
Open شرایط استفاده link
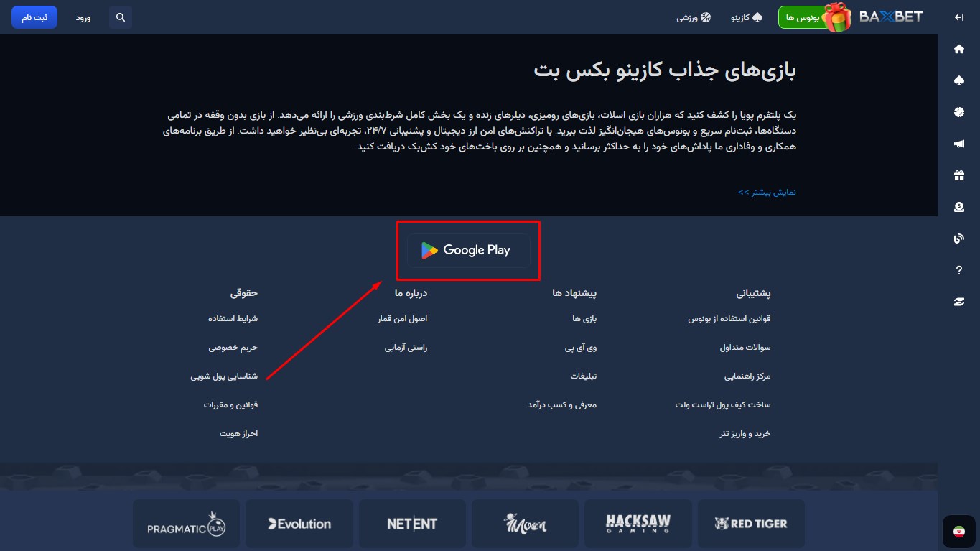(233, 318)
